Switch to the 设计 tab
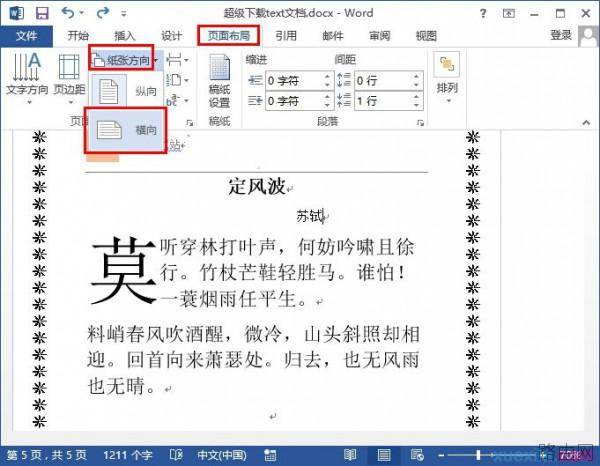Screen dimensions: 600x466 tap(171, 36)
